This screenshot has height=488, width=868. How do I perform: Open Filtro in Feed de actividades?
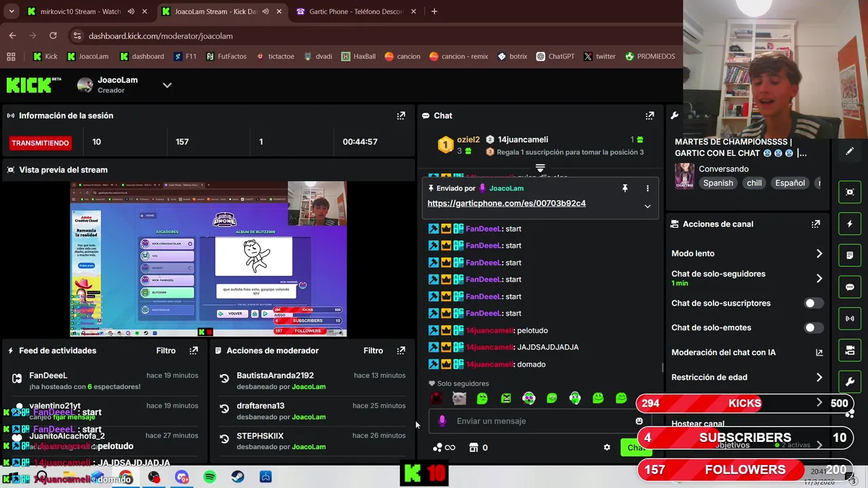click(x=166, y=350)
